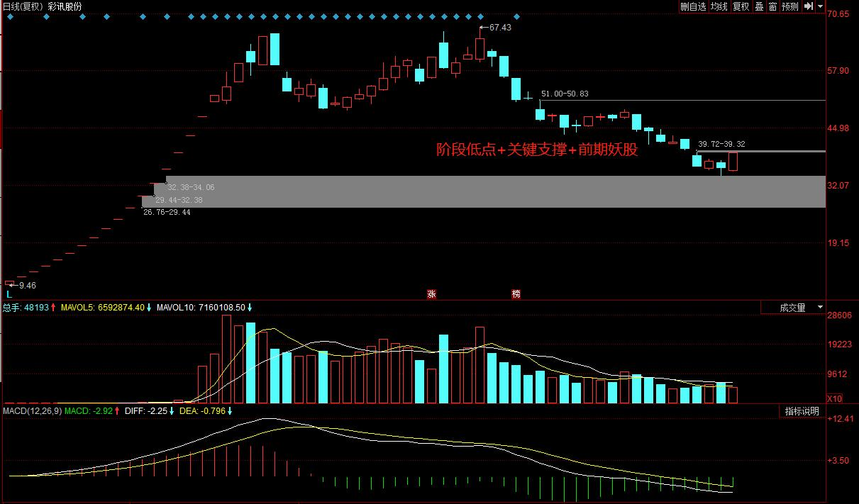Viewport: 859px width, 504px height.
Task: Open the 指标说明 indicator description
Action: pos(802,411)
